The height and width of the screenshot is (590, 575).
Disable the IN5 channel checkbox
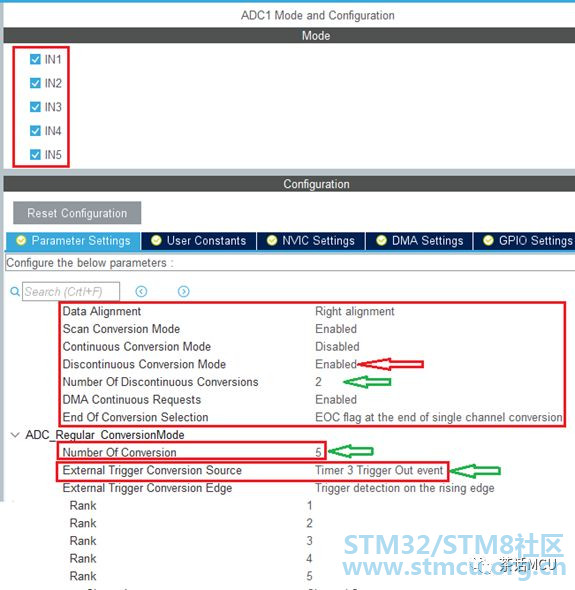point(35,155)
